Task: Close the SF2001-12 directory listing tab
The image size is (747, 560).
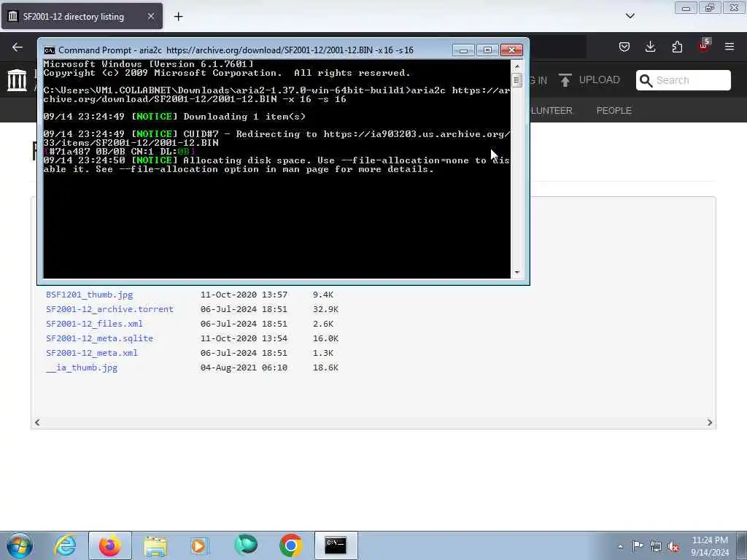Action: 150,17
